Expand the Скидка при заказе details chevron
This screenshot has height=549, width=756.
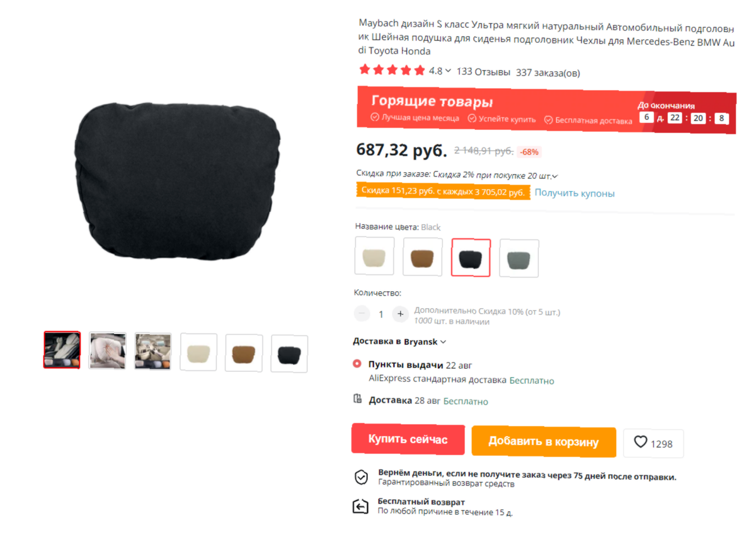[555, 176]
